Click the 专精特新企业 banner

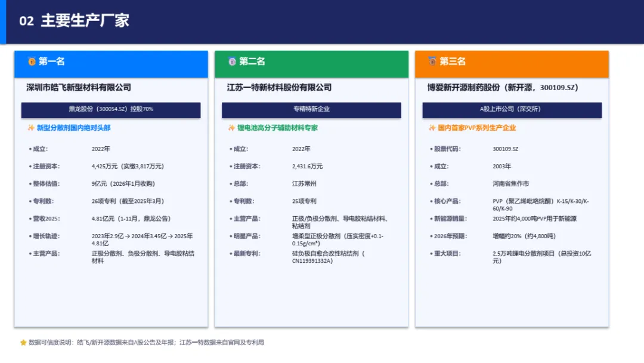[311, 110]
